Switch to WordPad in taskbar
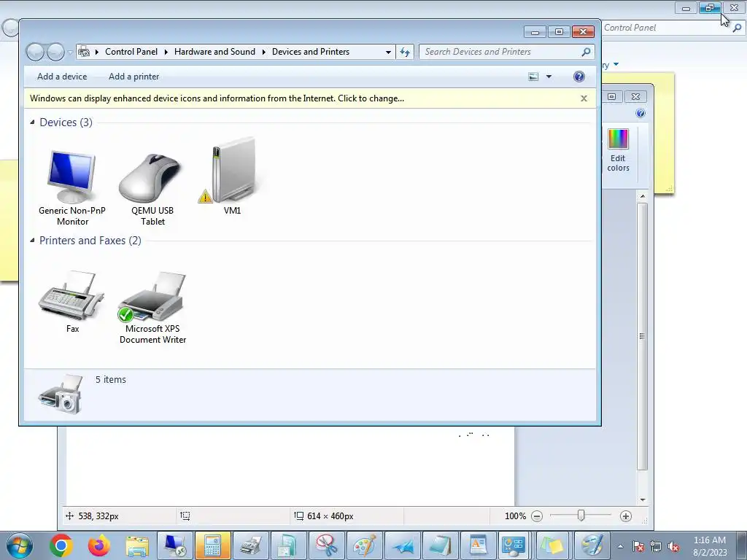747x560 pixels. (478, 545)
